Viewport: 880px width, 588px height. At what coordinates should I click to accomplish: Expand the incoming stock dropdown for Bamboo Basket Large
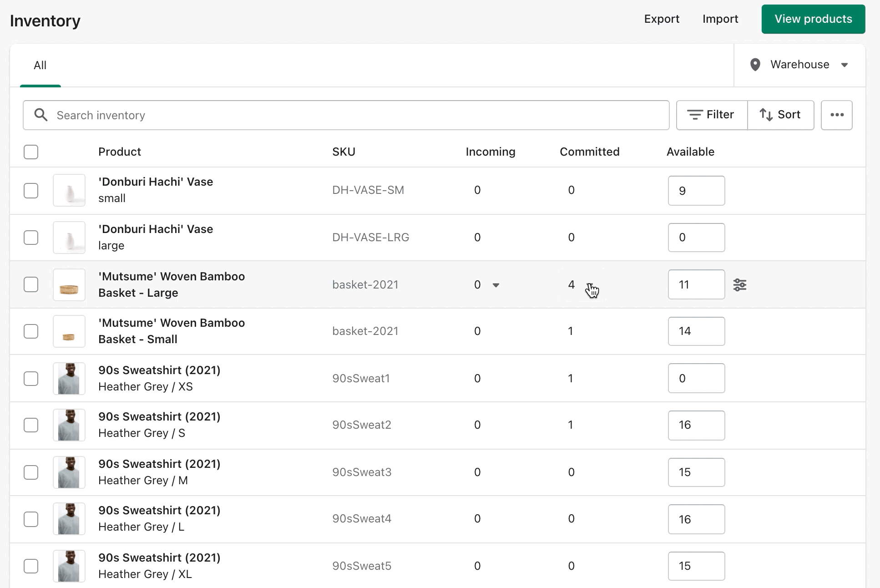496,284
